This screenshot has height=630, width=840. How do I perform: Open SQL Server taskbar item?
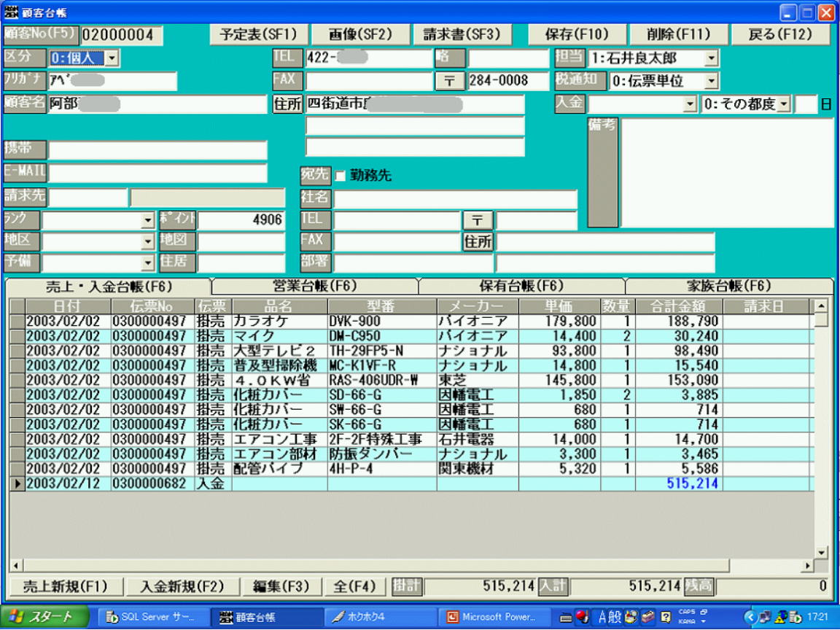pyautogui.click(x=151, y=617)
